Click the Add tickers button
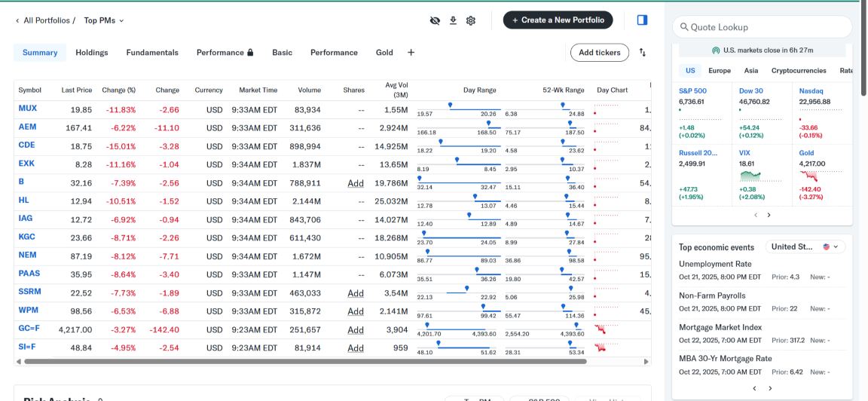 [x=599, y=53]
